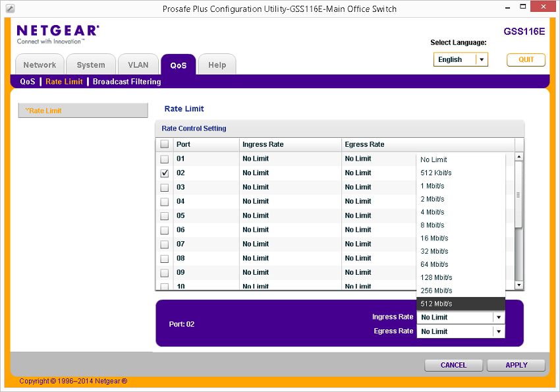Screen dimensions: 560x392
Task: Click the Rate Limit submenu link
Action: (65, 82)
